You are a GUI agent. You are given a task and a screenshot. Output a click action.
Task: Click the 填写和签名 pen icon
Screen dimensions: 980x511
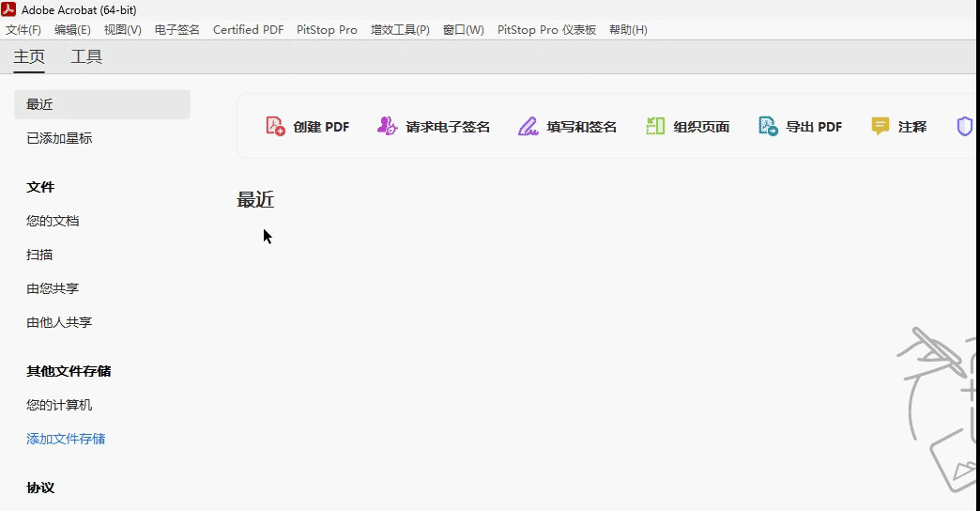(x=528, y=127)
